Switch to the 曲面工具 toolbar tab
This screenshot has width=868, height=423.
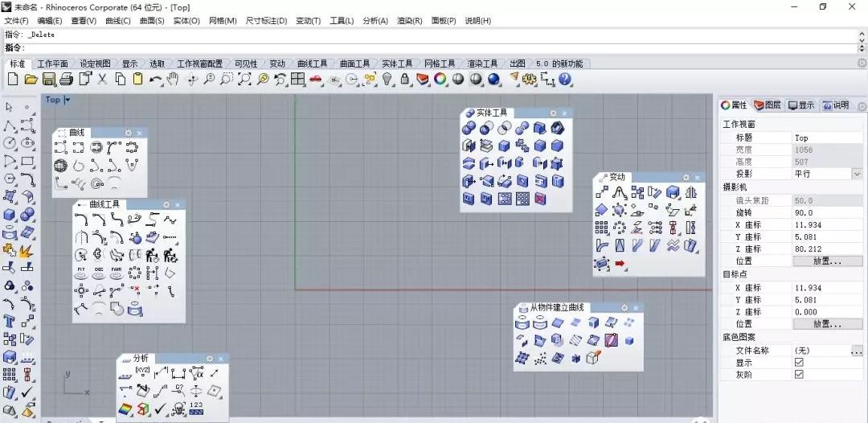pos(355,64)
